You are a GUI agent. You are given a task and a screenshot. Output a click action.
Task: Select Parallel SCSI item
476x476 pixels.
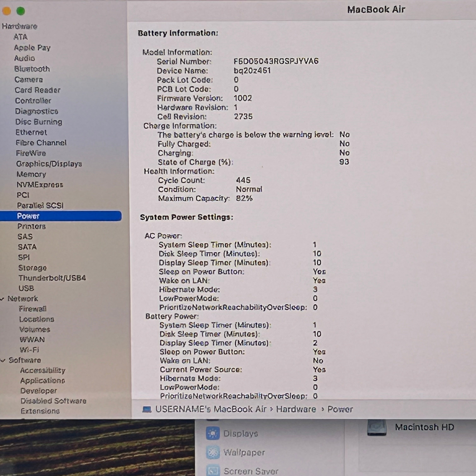40,205
